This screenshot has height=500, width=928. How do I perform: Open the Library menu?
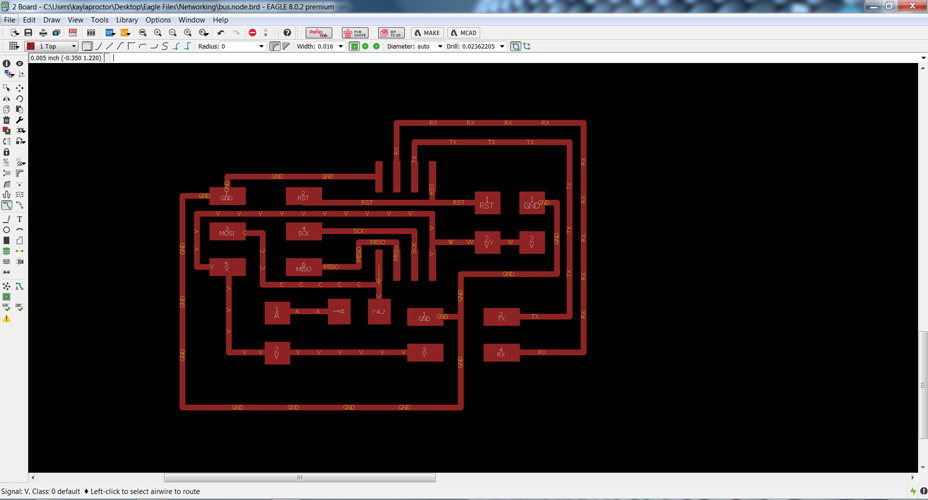[x=127, y=20]
